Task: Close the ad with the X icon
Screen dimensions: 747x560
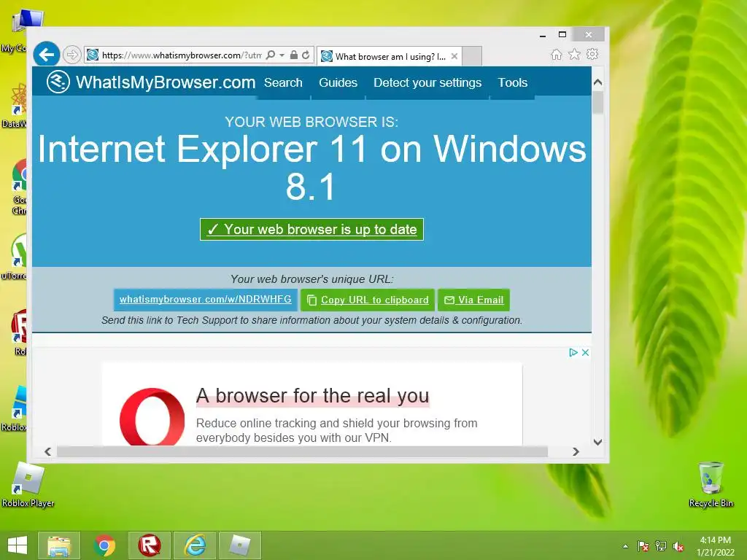Action: click(x=586, y=352)
